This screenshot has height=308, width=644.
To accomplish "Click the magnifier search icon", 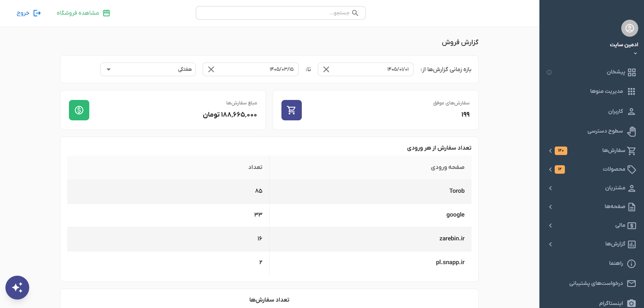I will click(355, 13).
